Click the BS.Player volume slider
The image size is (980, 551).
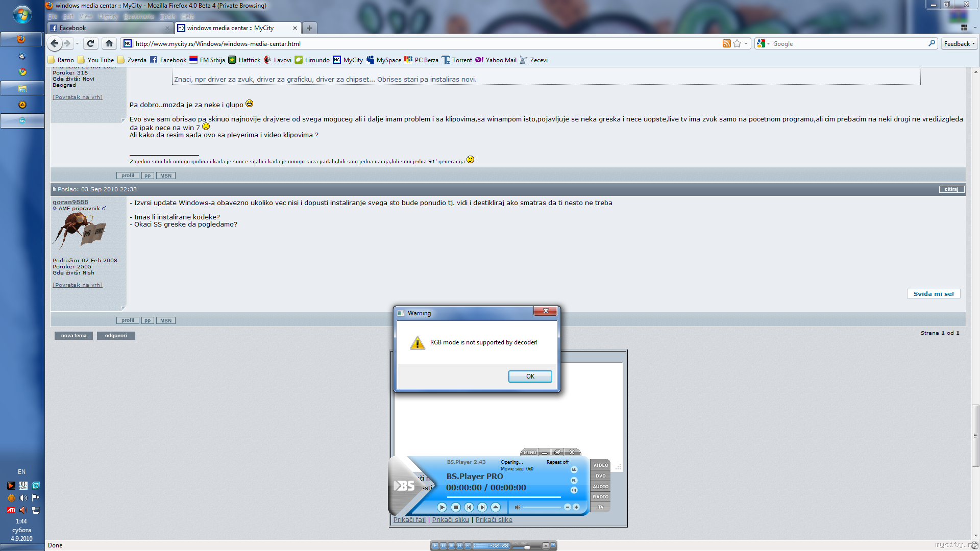542,507
